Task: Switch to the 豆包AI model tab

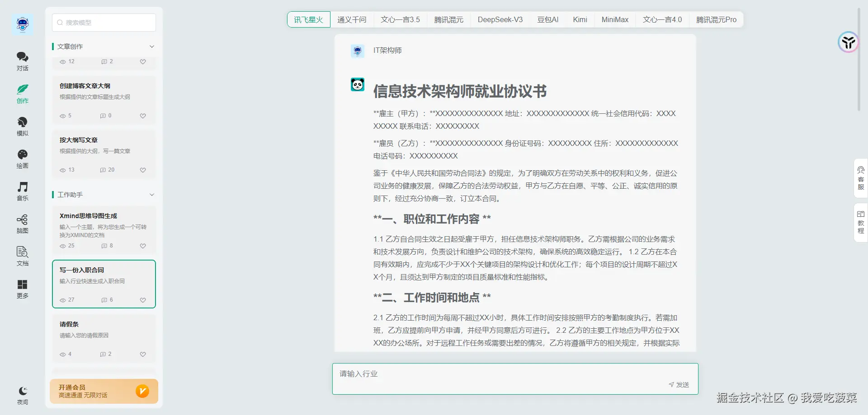Action: click(548, 19)
